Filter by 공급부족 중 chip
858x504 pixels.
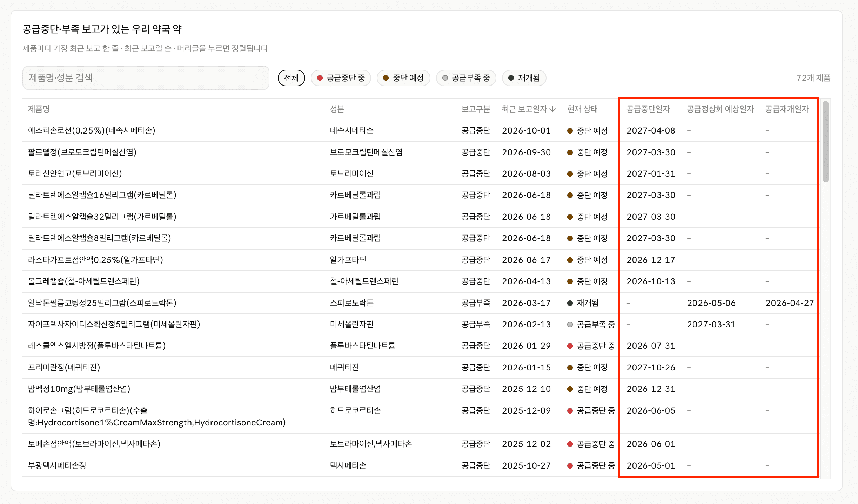(466, 78)
